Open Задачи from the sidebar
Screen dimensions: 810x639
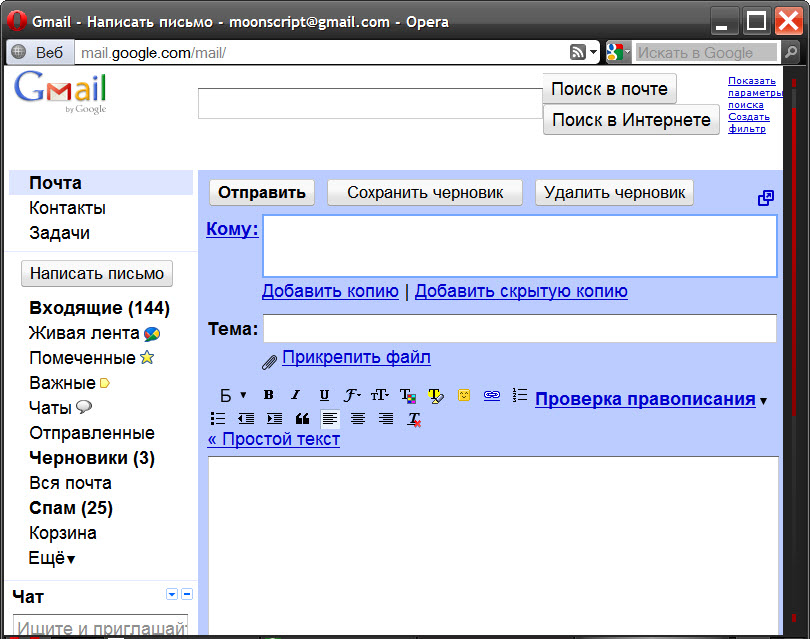click(59, 233)
